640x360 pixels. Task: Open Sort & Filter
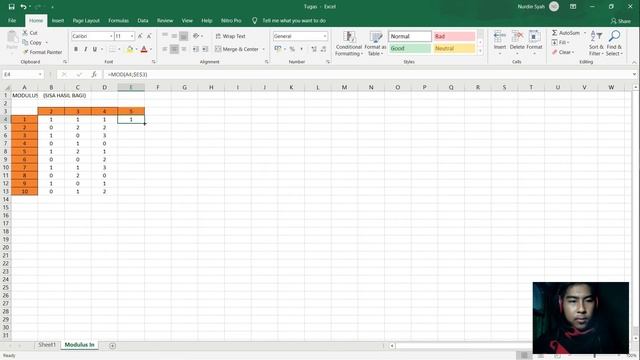pos(596,43)
